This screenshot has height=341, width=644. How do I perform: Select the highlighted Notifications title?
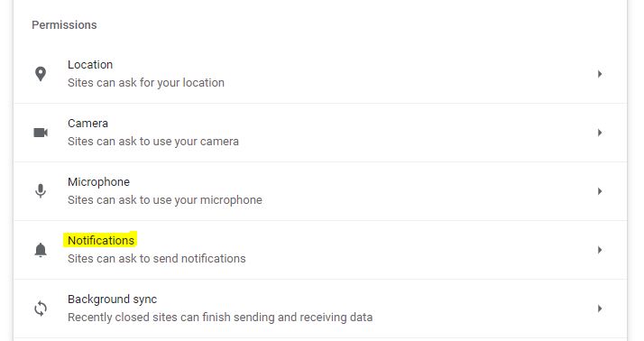click(x=101, y=240)
